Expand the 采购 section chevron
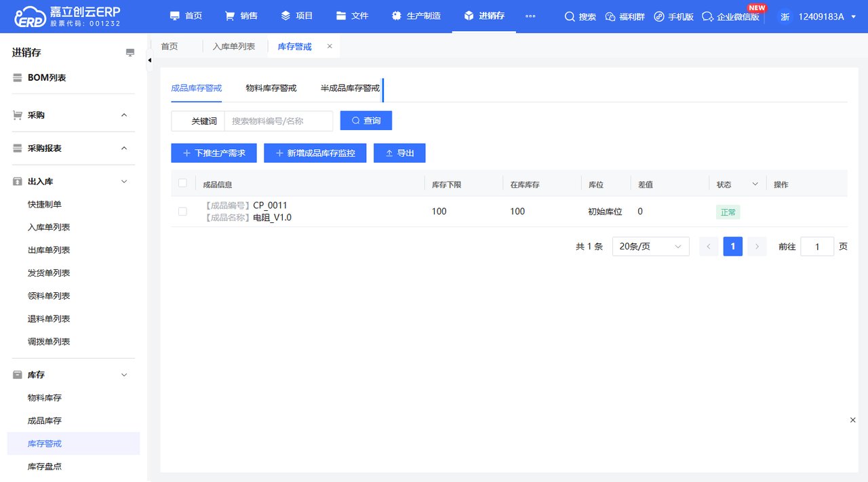Screen dimensions: 868x482 tap(124, 115)
